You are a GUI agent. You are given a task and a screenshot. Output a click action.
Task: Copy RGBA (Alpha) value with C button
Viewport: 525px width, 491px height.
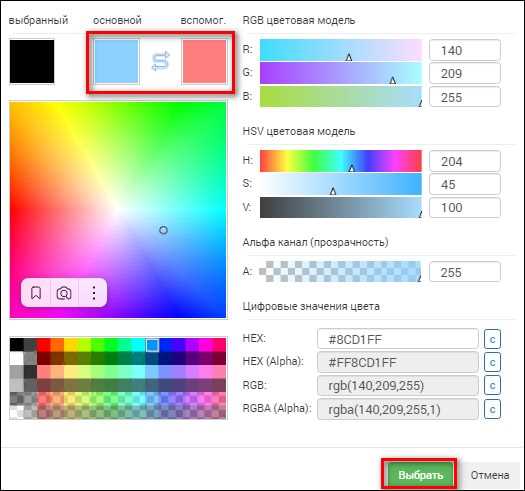click(492, 409)
